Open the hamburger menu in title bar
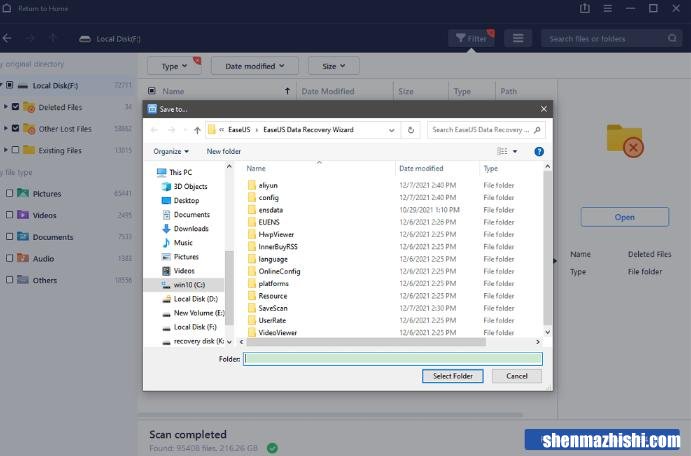691x456 pixels. tap(607, 8)
